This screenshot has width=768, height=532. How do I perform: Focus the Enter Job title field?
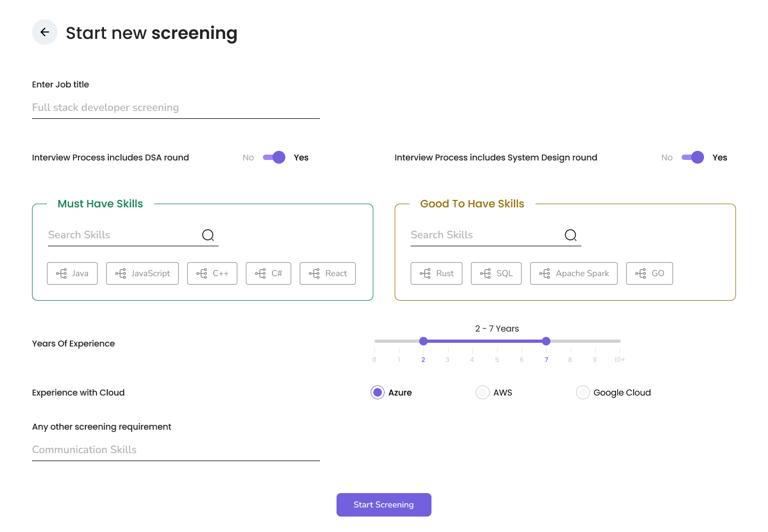tap(176, 108)
